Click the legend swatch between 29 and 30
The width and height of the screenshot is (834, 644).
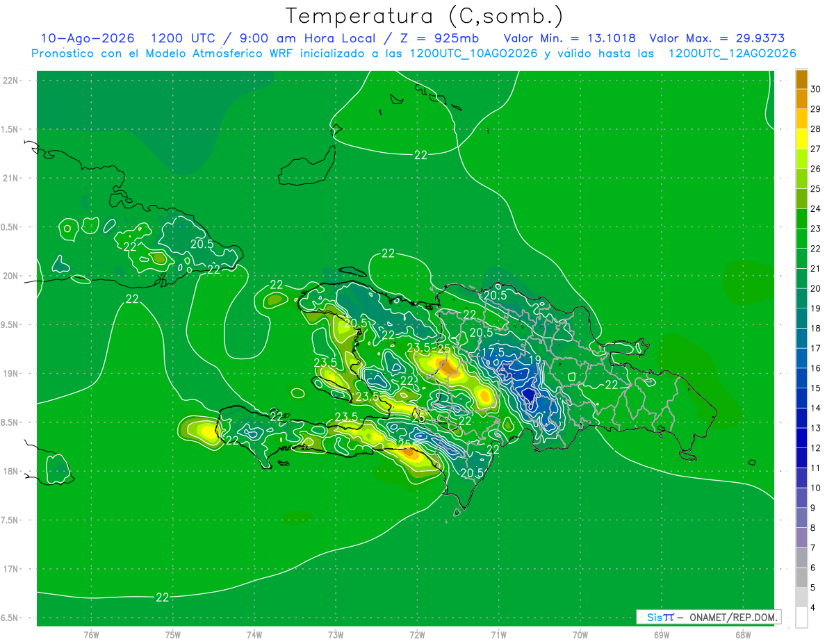(801, 99)
